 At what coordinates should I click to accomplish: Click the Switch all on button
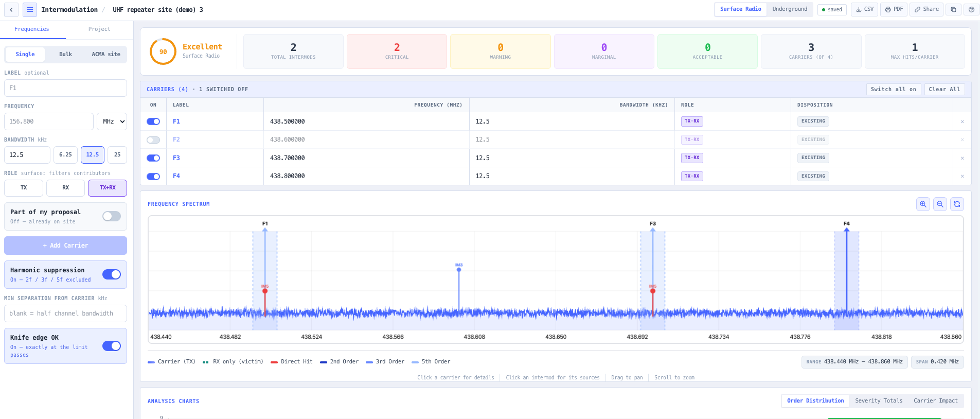click(894, 90)
